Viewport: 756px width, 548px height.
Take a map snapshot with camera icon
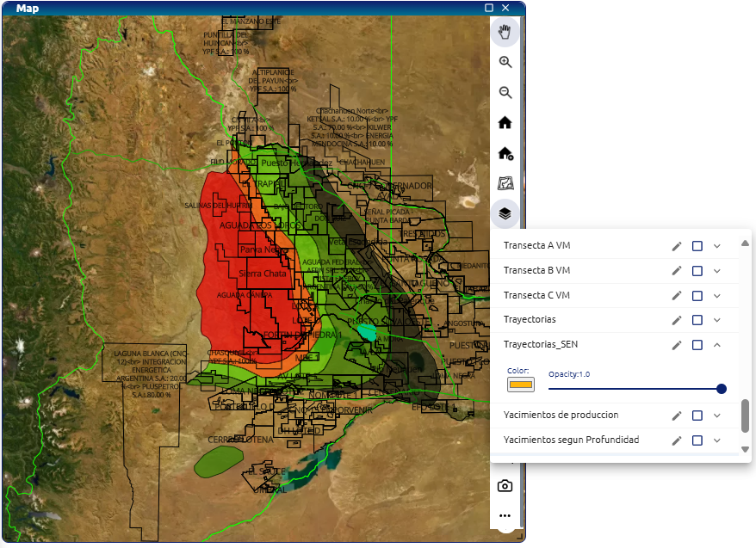(505, 486)
